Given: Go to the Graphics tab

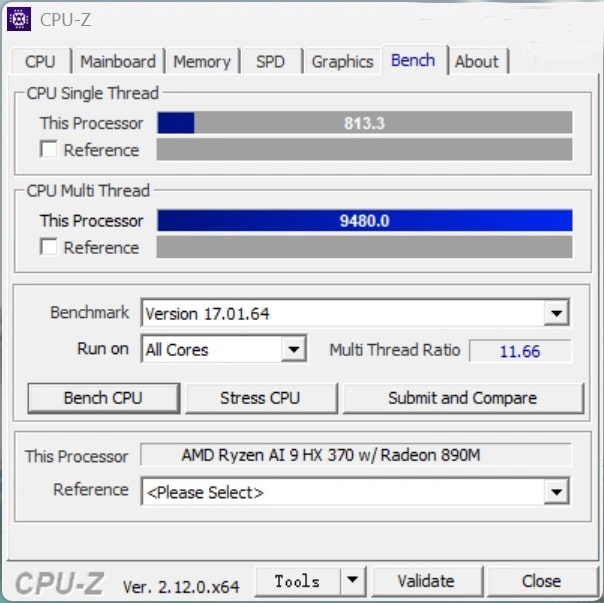Looking at the screenshot, I should [342, 62].
